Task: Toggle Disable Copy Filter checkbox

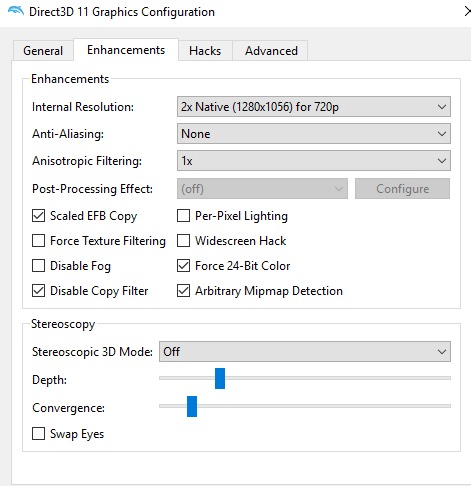Action: (x=38, y=291)
